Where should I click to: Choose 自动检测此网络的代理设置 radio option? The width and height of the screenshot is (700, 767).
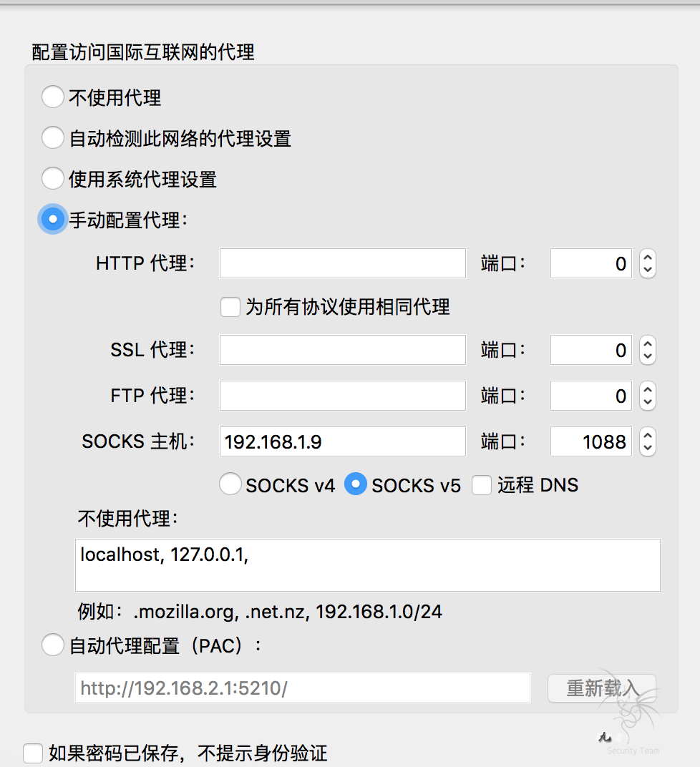tap(53, 137)
